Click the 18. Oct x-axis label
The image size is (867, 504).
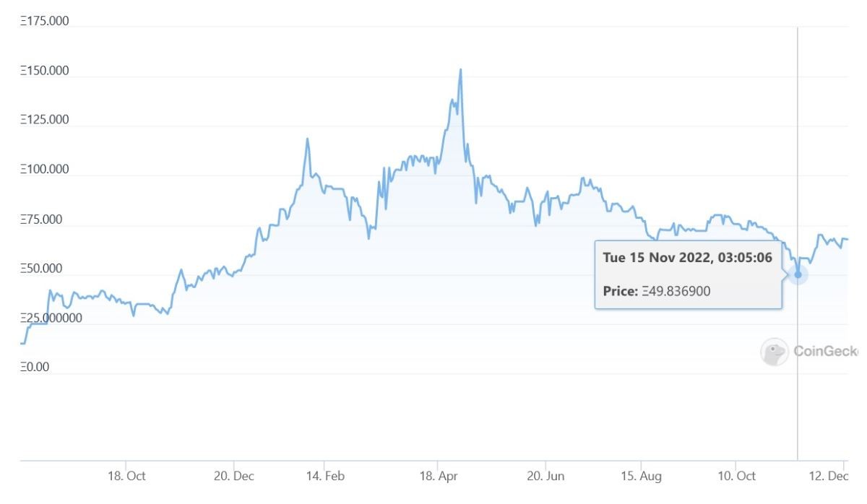pos(126,476)
